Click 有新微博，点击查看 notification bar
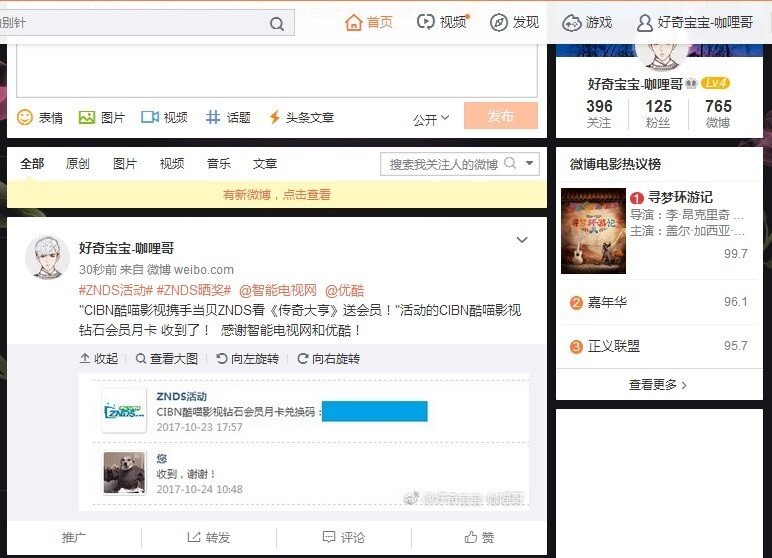The width and height of the screenshot is (772, 558). click(x=277, y=195)
